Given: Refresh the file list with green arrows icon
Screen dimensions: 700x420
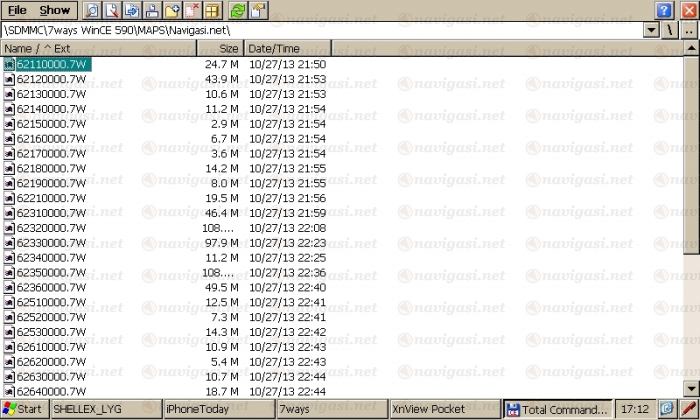Looking at the screenshot, I should point(238,10).
